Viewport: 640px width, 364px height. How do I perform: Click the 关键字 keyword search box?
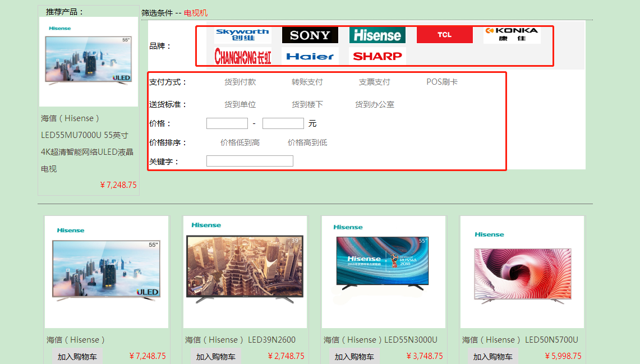250,161
